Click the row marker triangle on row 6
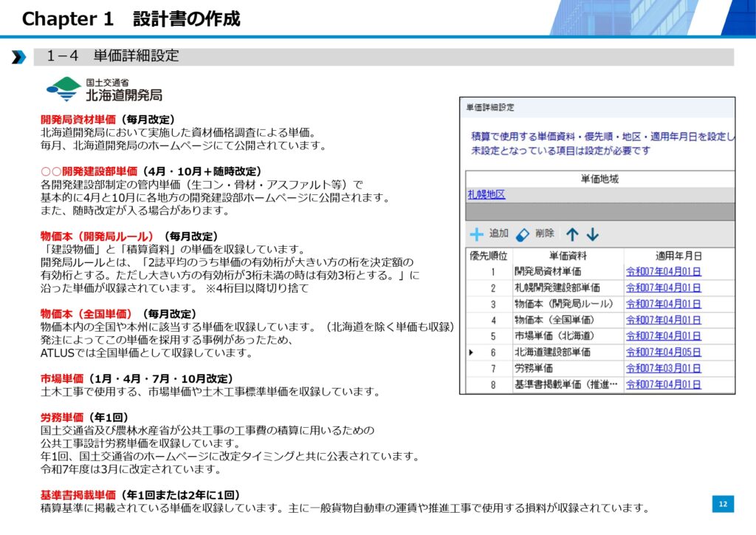 [472, 352]
